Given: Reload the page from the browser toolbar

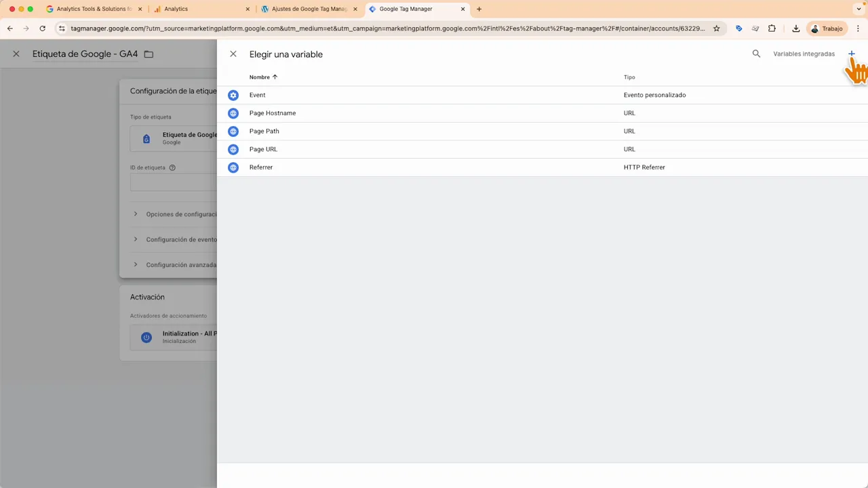Looking at the screenshot, I should (x=42, y=28).
